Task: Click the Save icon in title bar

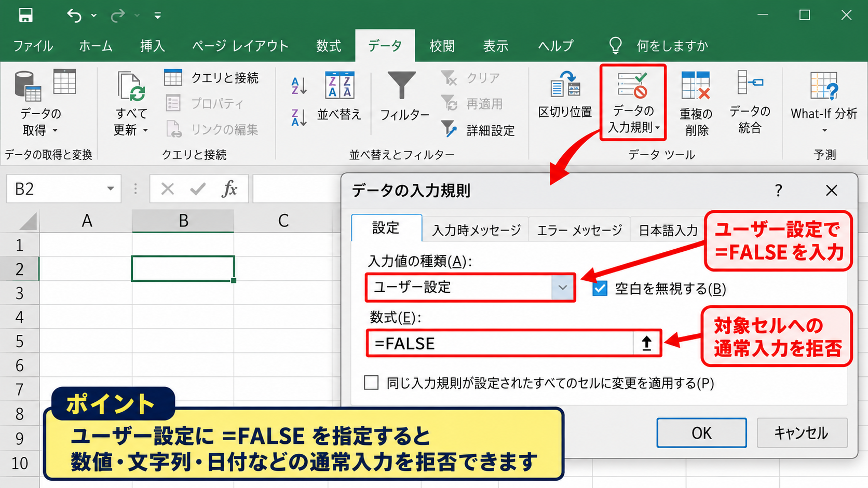Action: click(x=25, y=16)
